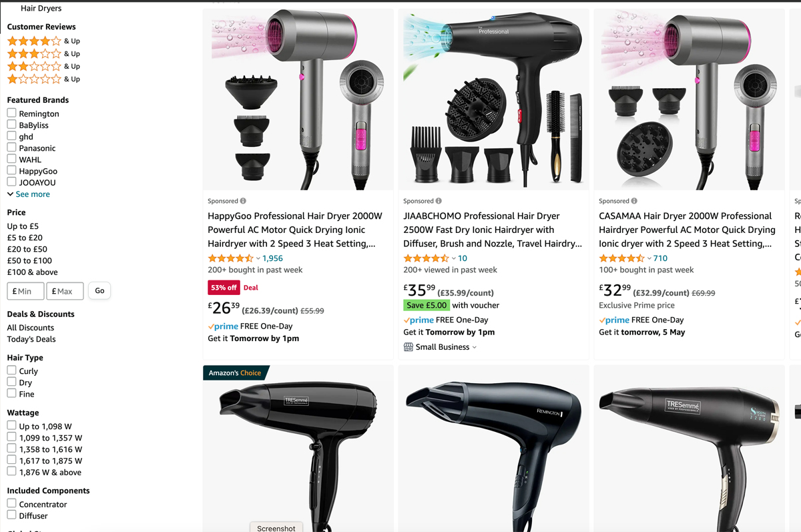Open Today's Deals filter

pyautogui.click(x=31, y=339)
